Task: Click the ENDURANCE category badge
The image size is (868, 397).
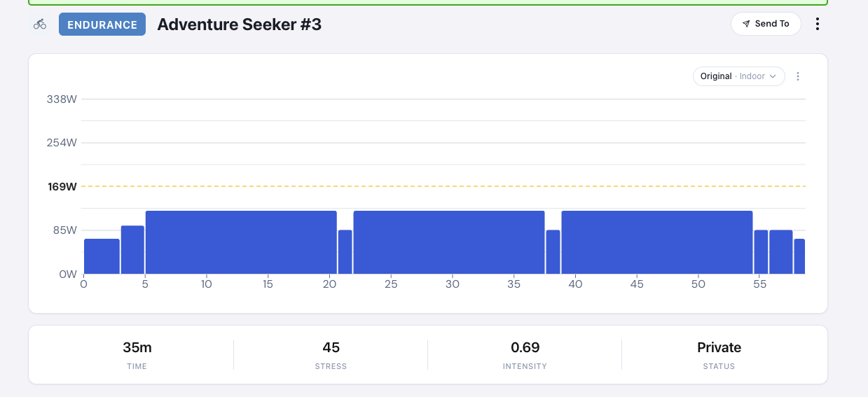Action: click(x=102, y=25)
